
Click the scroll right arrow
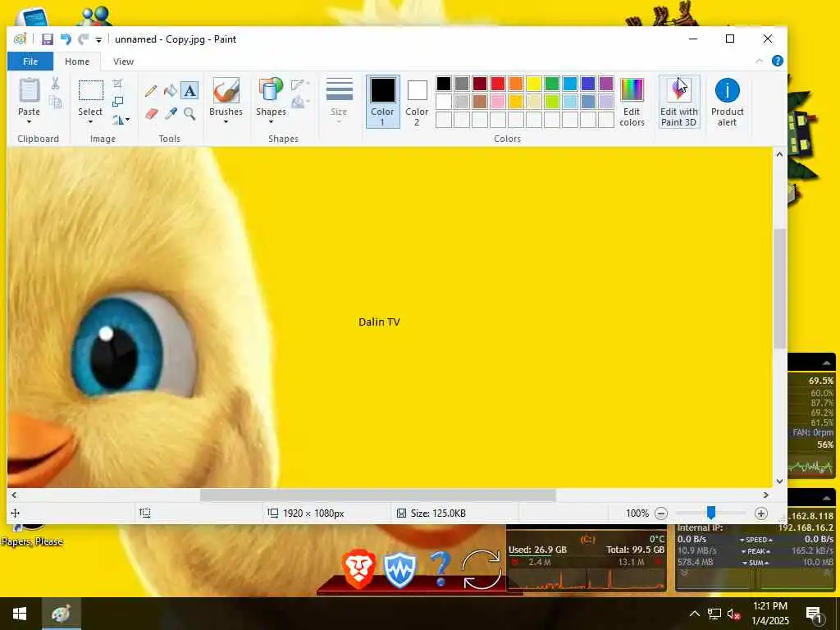[x=766, y=495]
